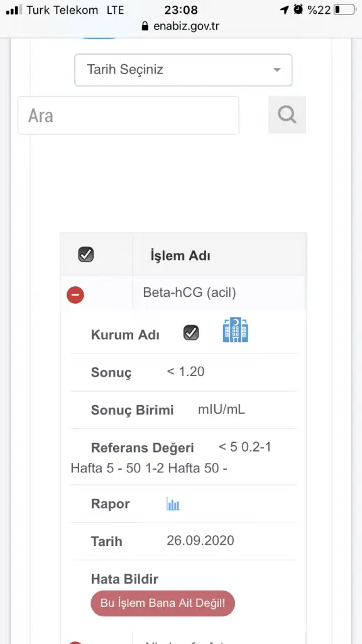The image size is (362, 644).
Task: Open the Tarih Seçiniz dropdown
Action: point(184,70)
